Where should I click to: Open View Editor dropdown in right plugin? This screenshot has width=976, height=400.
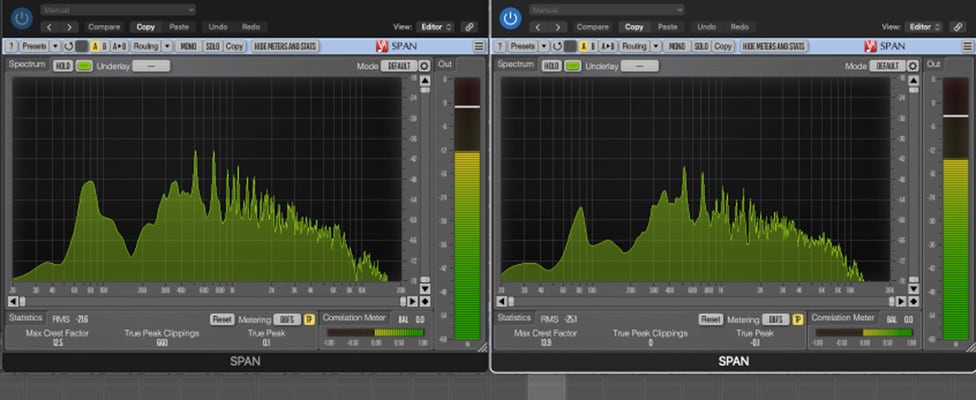coord(924,27)
